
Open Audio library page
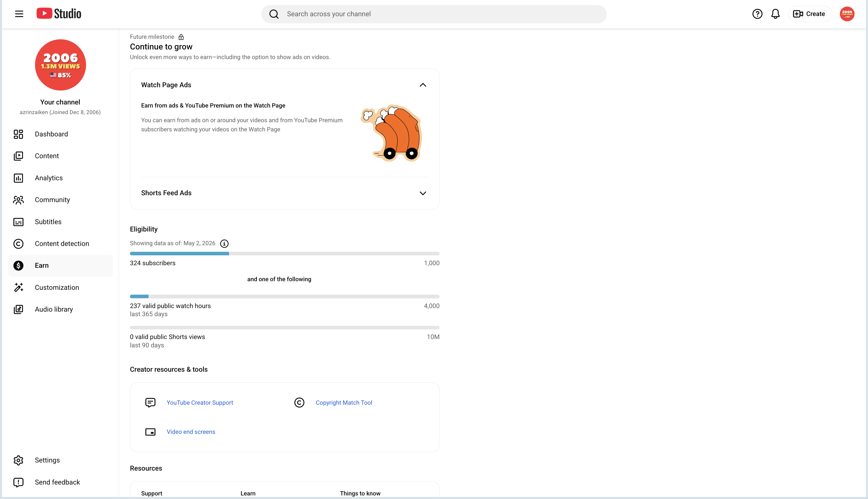pyautogui.click(x=60, y=309)
